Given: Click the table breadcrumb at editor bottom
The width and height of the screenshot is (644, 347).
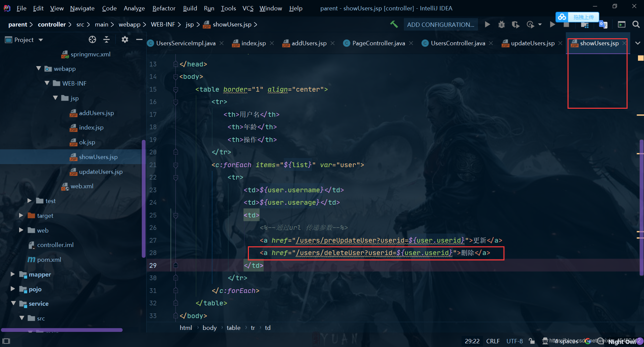Looking at the screenshot, I should (x=233, y=328).
